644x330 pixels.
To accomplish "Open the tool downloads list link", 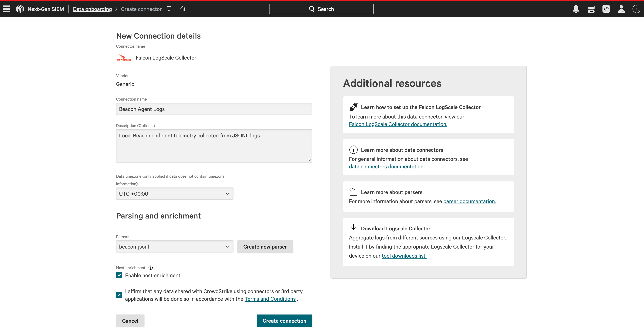I will pyautogui.click(x=404, y=256).
